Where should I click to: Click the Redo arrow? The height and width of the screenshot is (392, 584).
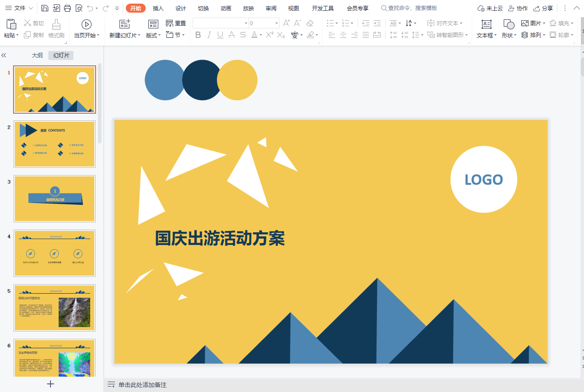coord(106,8)
